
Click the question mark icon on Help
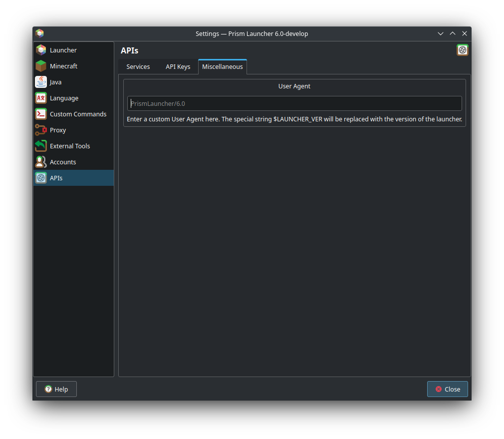point(48,389)
